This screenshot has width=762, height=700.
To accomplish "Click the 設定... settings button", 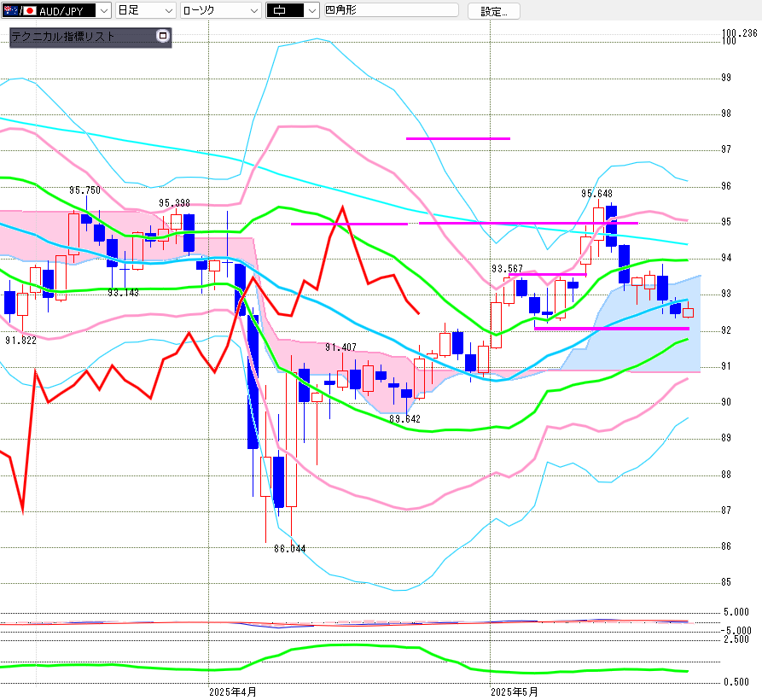I will (494, 11).
